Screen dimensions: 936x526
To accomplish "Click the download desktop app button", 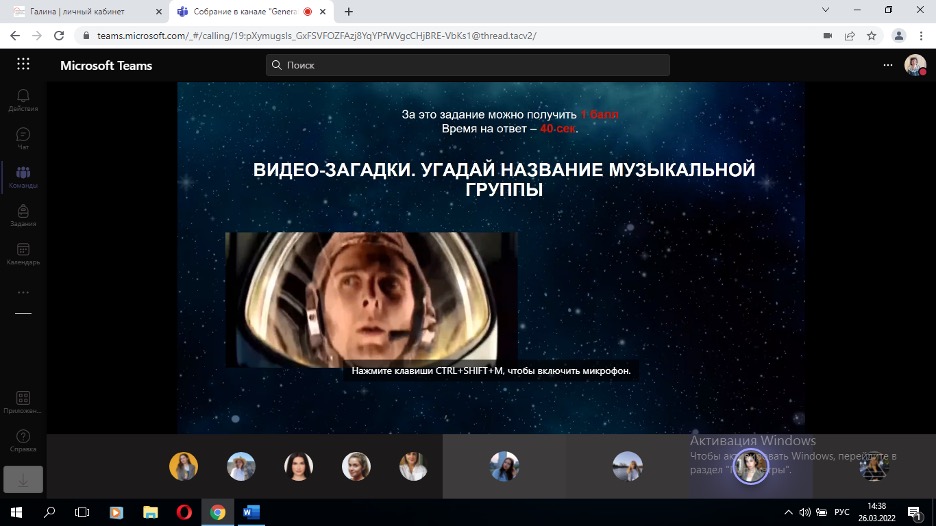I will 23,479.
